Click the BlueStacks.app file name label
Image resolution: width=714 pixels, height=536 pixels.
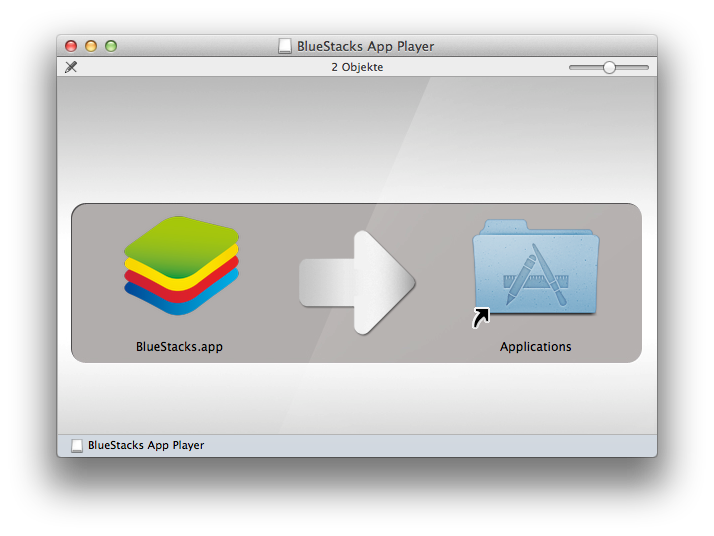[x=179, y=347]
